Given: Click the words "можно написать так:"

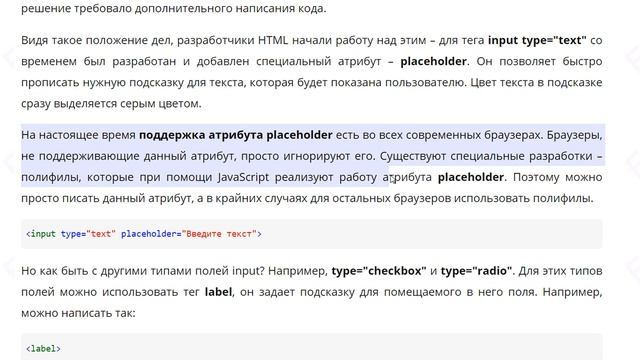Looking at the screenshot, I should point(78,313).
